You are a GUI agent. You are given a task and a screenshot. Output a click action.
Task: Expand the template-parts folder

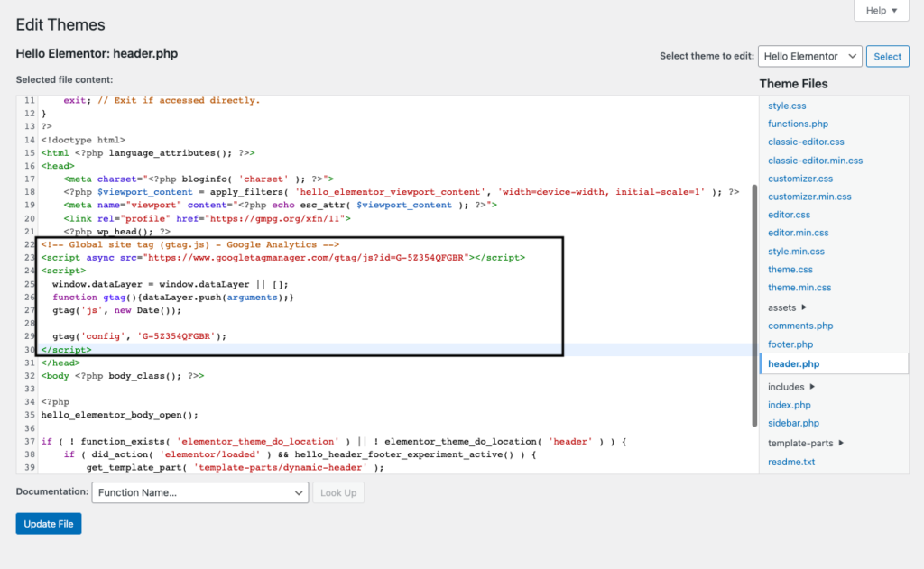point(806,443)
